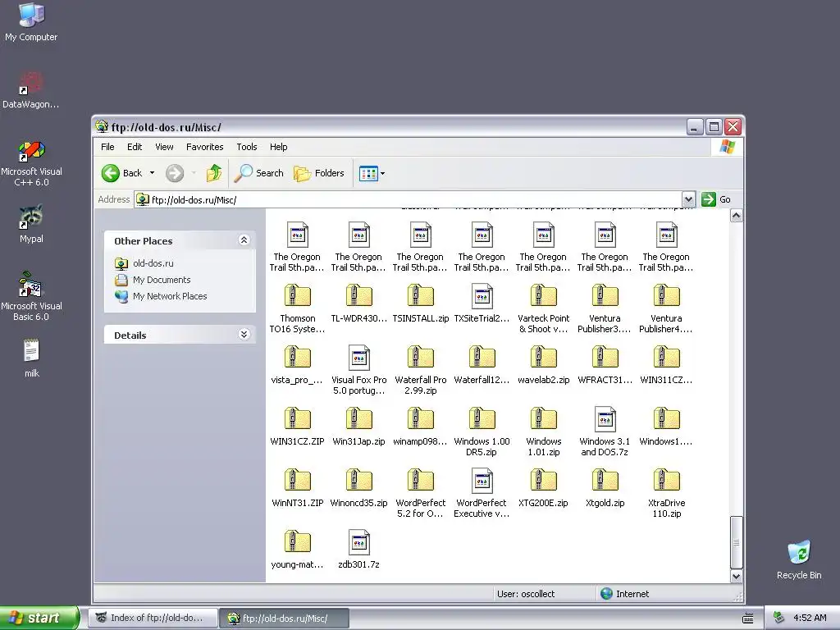Click in the ftp://old-dos.ru/Misc/ address field
The height and width of the screenshot is (630, 840).
(x=409, y=199)
